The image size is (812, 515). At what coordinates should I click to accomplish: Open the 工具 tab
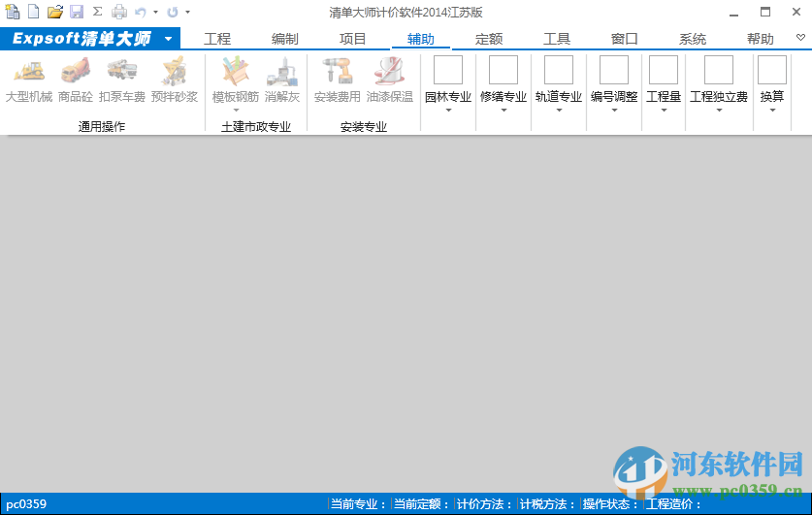point(557,39)
